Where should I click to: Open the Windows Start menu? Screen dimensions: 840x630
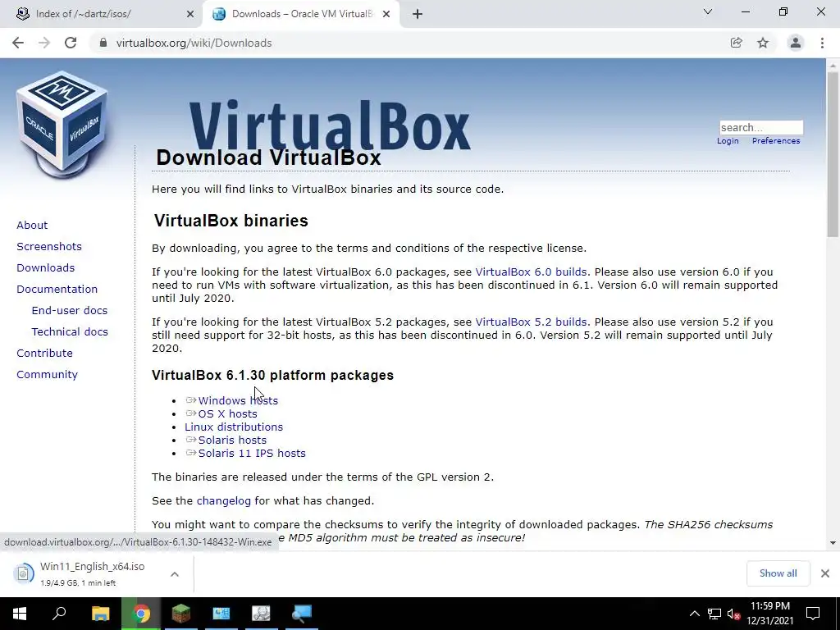tap(20, 614)
